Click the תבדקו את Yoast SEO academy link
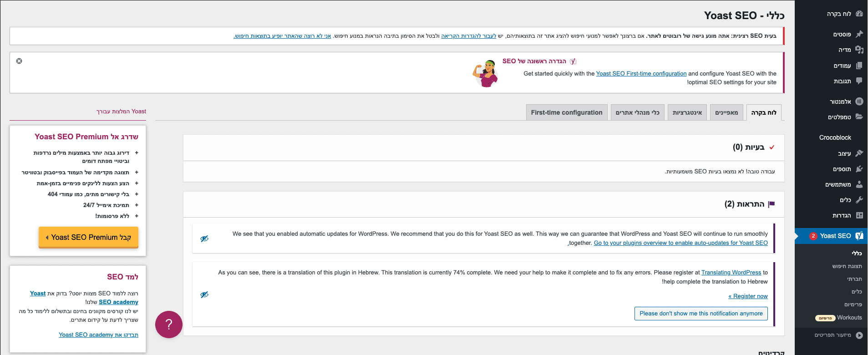 tap(98, 335)
